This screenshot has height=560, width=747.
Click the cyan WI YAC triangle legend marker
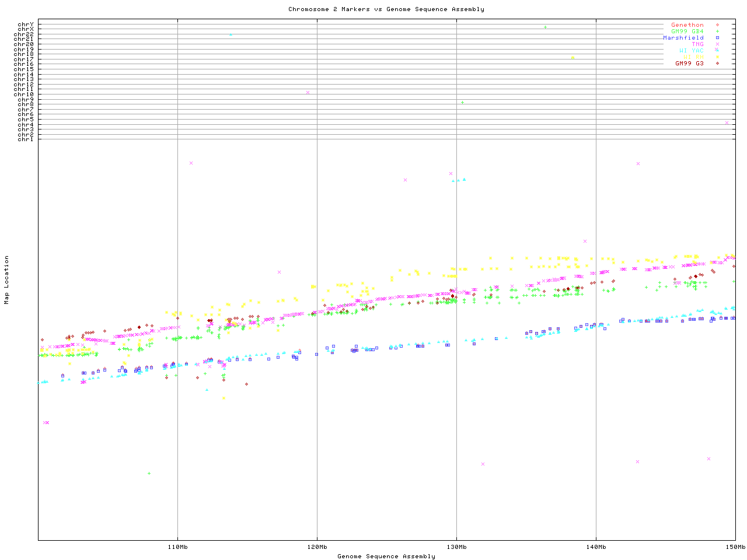pos(717,50)
